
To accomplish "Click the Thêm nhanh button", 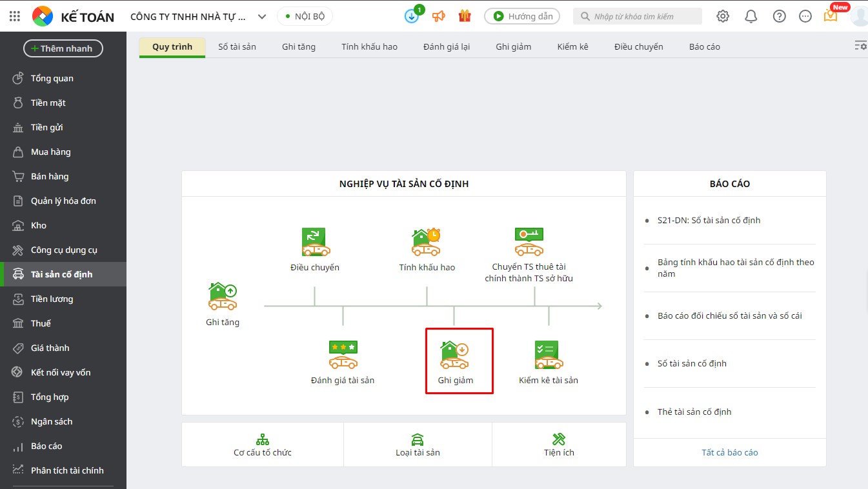I will (x=63, y=48).
